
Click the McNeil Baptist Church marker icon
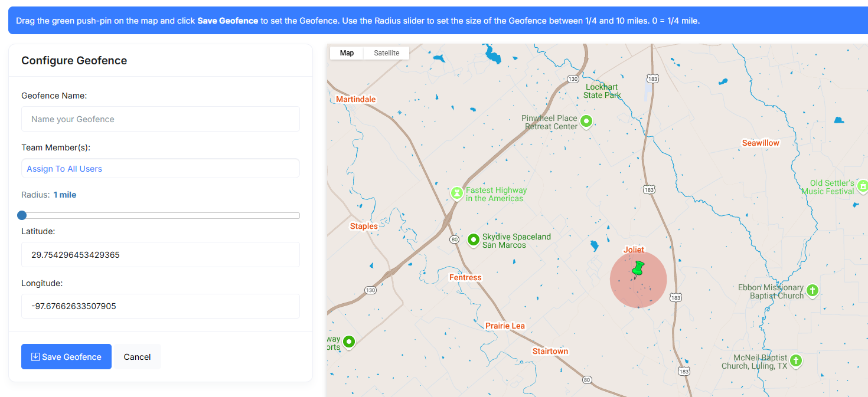coord(796,360)
